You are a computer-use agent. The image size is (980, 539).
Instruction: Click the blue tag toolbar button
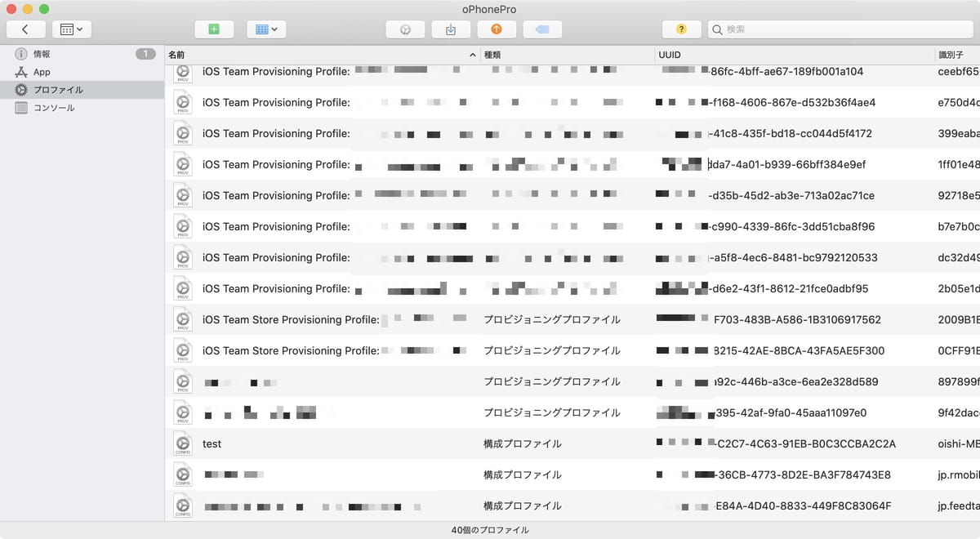(542, 29)
